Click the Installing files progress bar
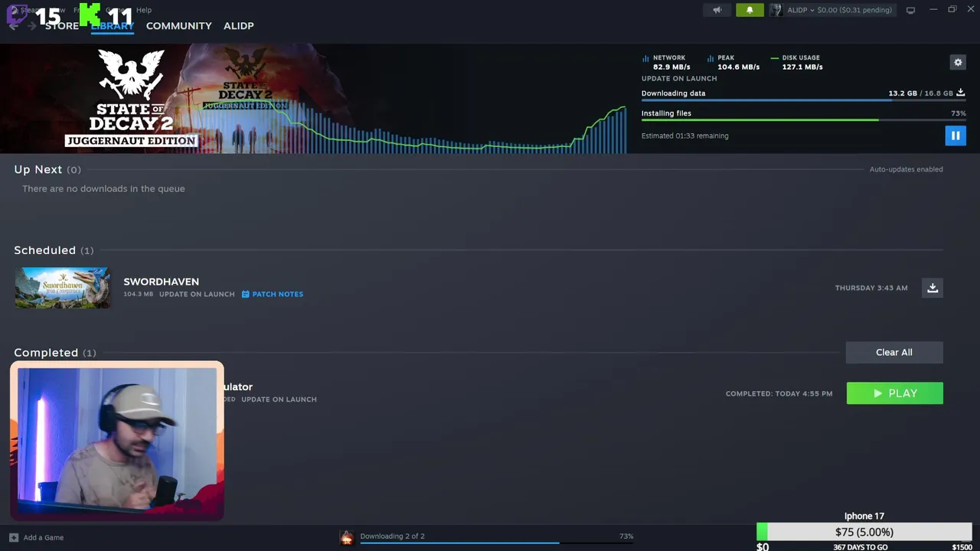980x551 pixels. 803,119
